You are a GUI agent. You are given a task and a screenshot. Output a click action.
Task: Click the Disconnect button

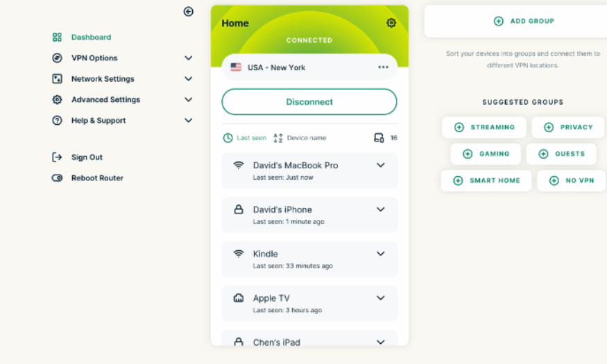click(x=309, y=102)
